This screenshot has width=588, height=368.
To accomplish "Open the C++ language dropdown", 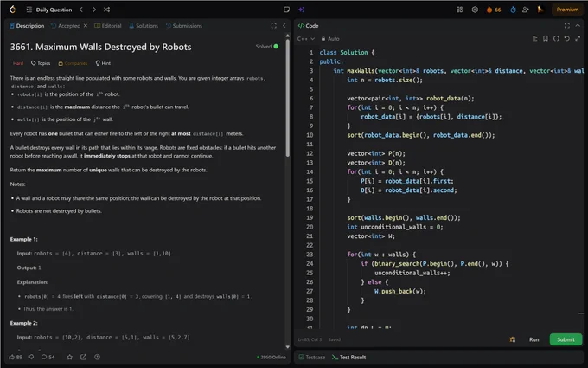I will click(x=306, y=38).
